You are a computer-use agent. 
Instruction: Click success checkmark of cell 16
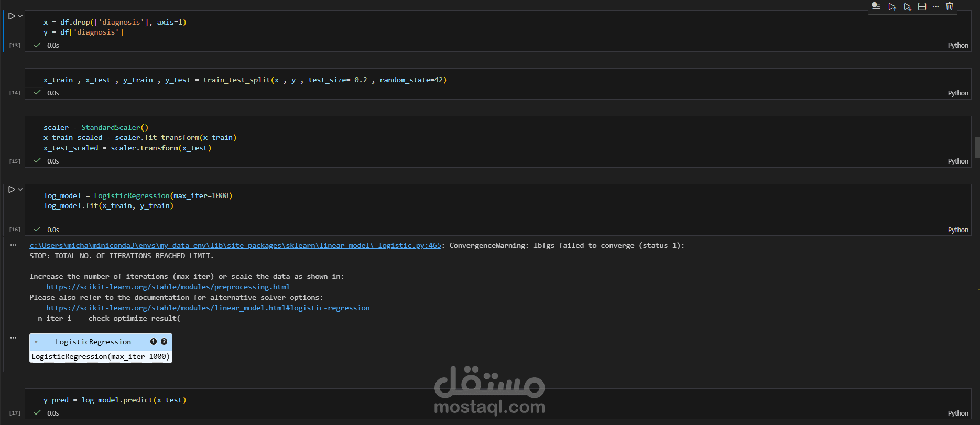pyautogui.click(x=37, y=230)
